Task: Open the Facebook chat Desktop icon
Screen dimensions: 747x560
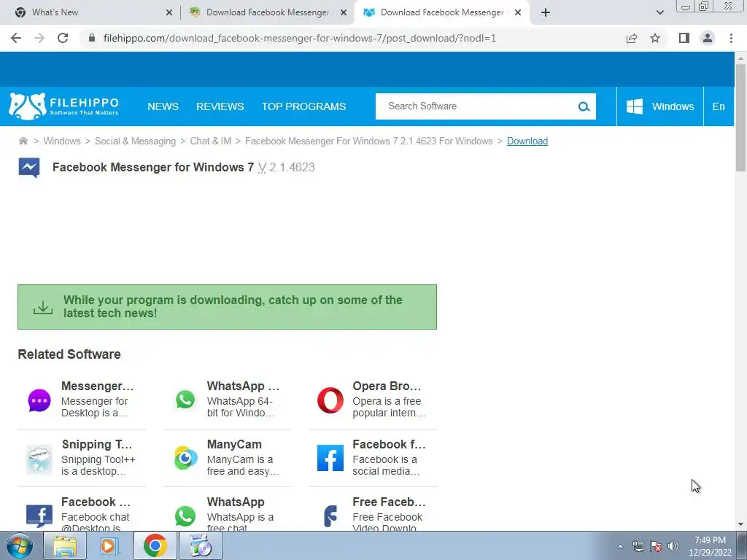Action: [39, 516]
